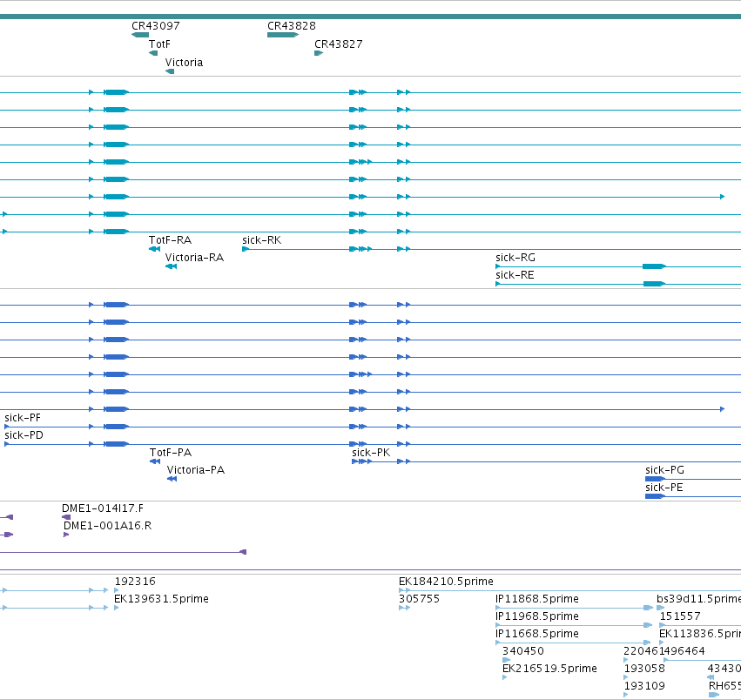
Task: Select the Victoria-RA transcript label
Action: [194, 258]
